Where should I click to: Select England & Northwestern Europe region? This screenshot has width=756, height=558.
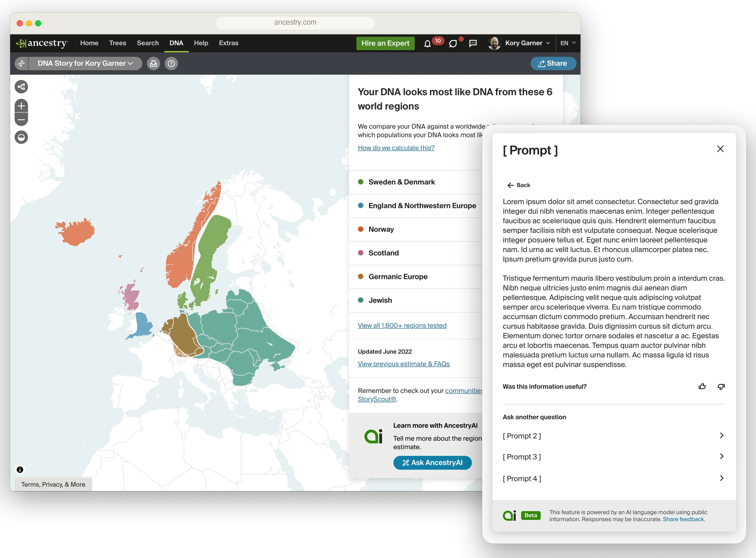click(x=416, y=206)
